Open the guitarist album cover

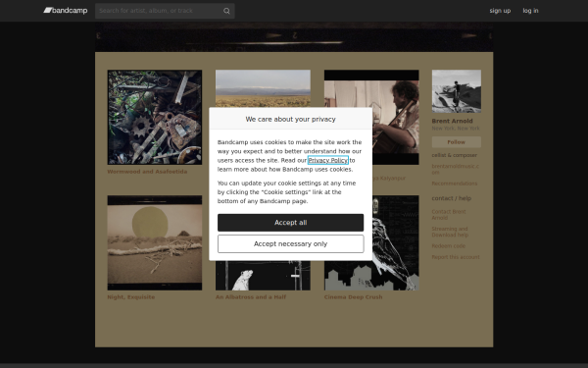coord(396,117)
